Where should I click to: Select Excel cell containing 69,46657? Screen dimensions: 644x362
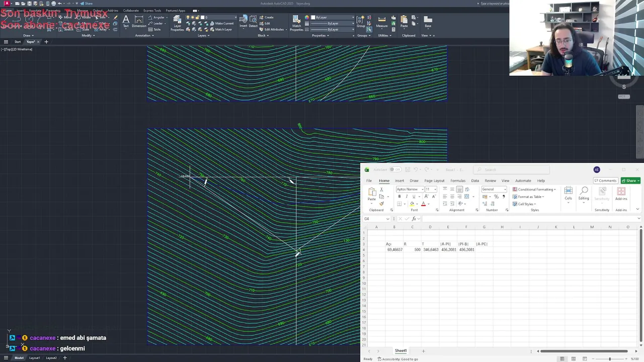click(394, 250)
